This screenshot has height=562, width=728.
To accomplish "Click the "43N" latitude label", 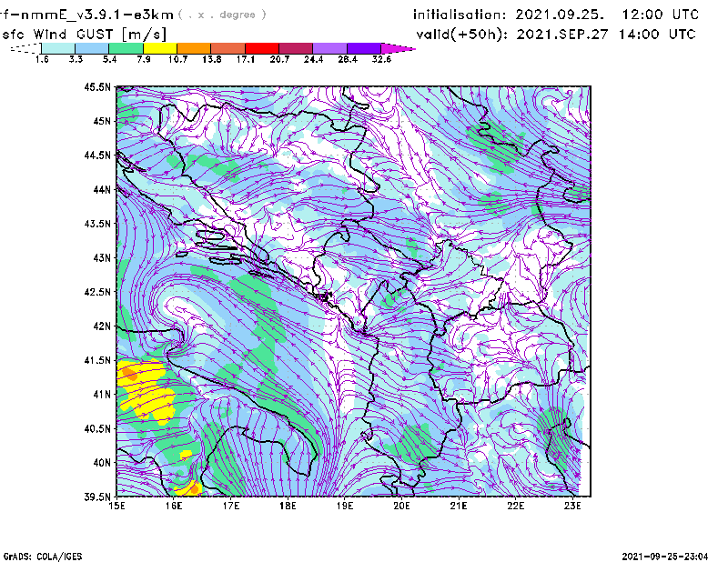I will click(102, 257).
